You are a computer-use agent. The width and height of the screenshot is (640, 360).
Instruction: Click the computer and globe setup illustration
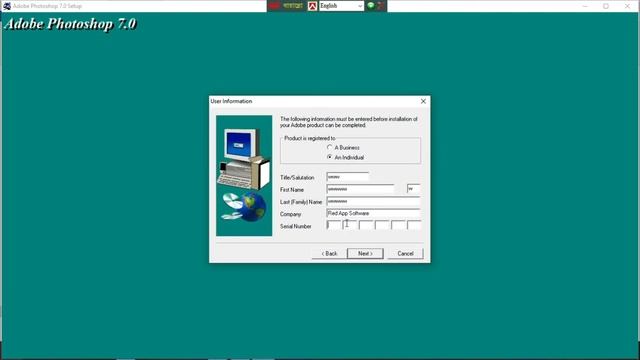coord(244,176)
